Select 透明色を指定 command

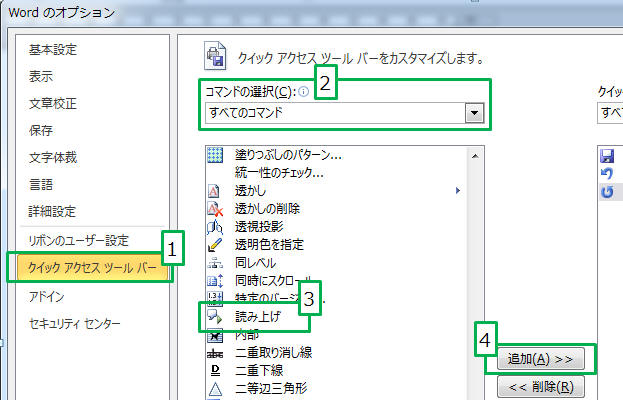pyautogui.click(x=269, y=245)
